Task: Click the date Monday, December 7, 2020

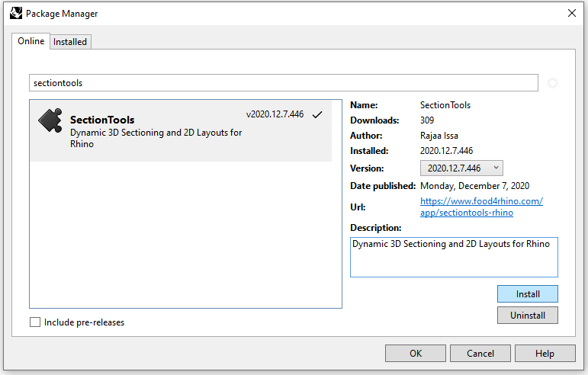Action: pos(475,186)
